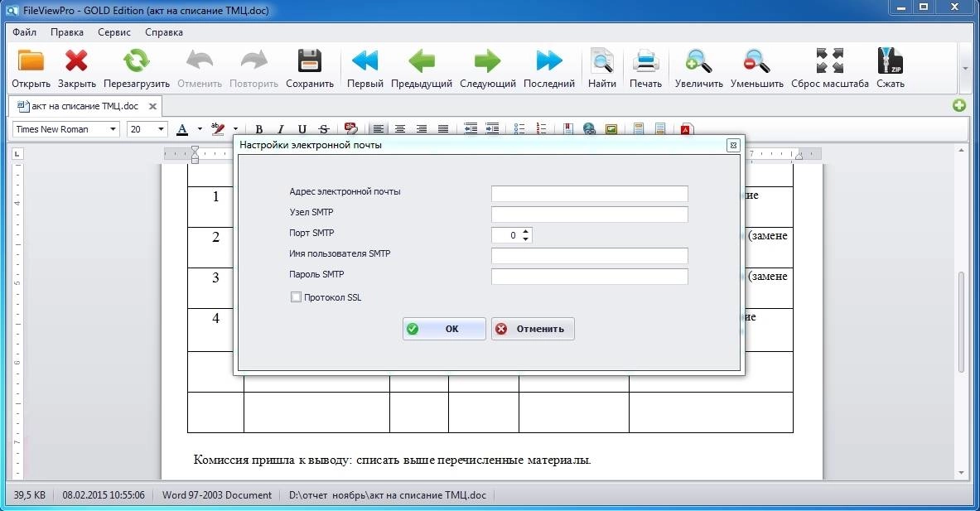Expand highlight color dropdown arrow
980x511 pixels.
pos(235,129)
